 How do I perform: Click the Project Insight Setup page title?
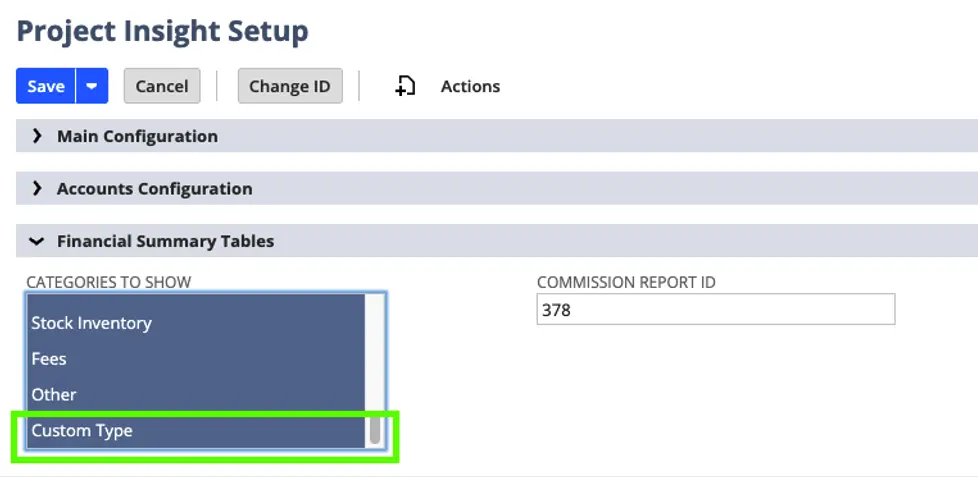pos(163,31)
